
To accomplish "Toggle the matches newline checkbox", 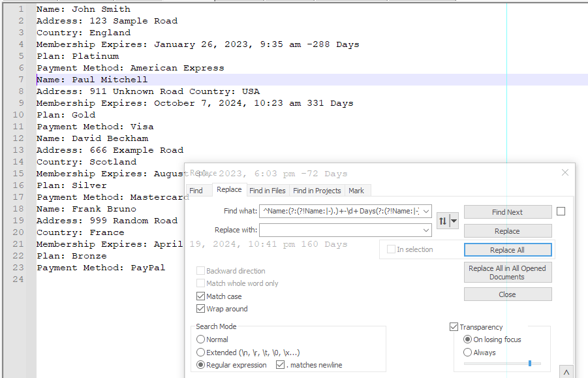I will pyautogui.click(x=279, y=365).
